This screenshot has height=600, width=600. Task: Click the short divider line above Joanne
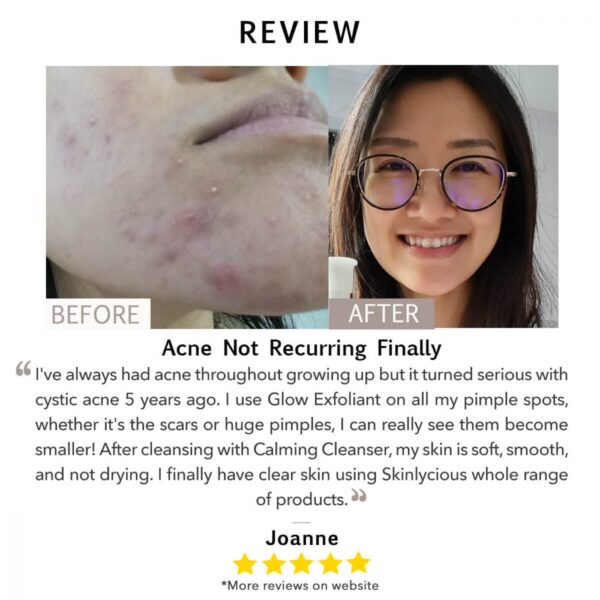click(302, 522)
